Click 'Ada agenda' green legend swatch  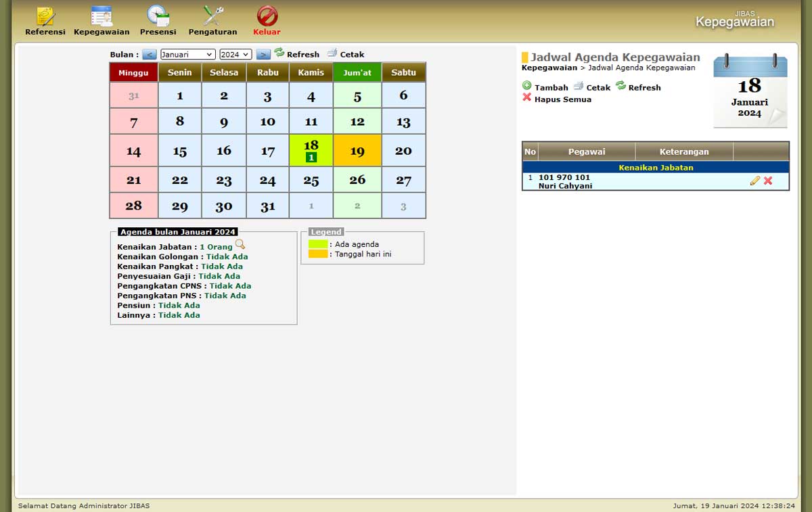[318, 244]
